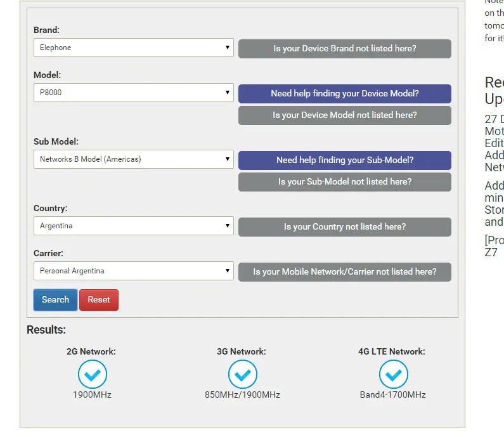Click the 1900MHz 2G result text

click(x=92, y=395)
